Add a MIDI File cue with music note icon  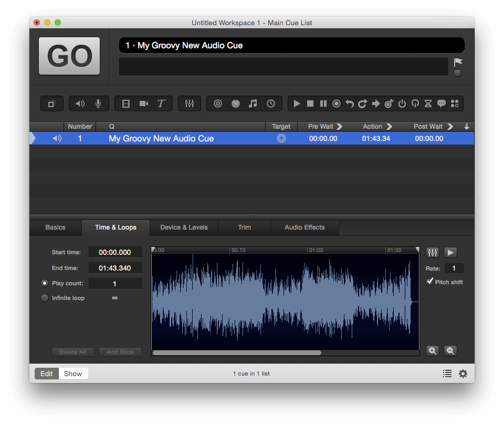click(x=253, y=103)
